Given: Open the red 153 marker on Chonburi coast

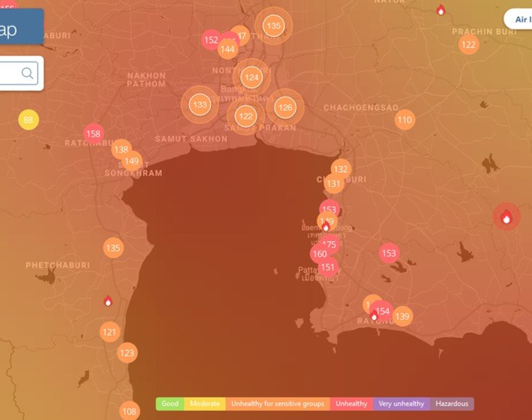Looking at the screenshot, I should click(330, 208).
